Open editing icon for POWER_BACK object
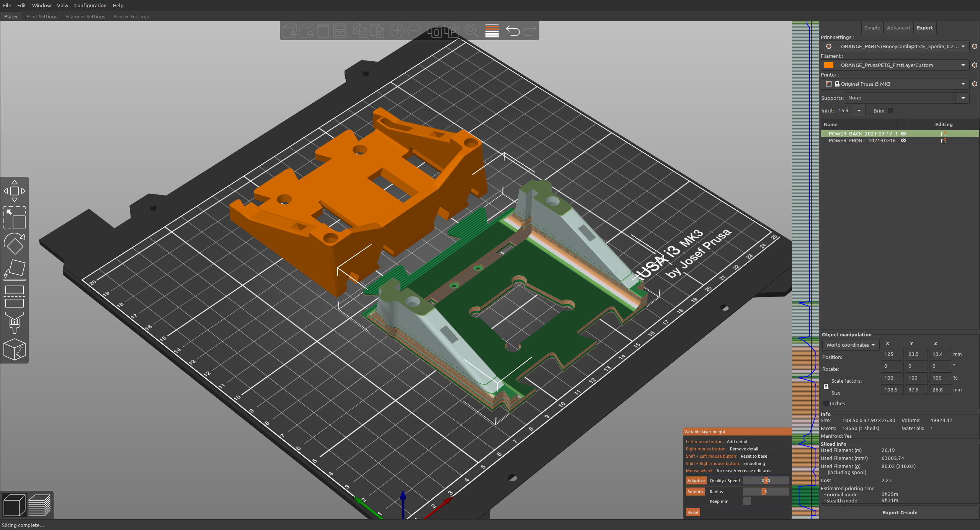 tap(944, 134)
